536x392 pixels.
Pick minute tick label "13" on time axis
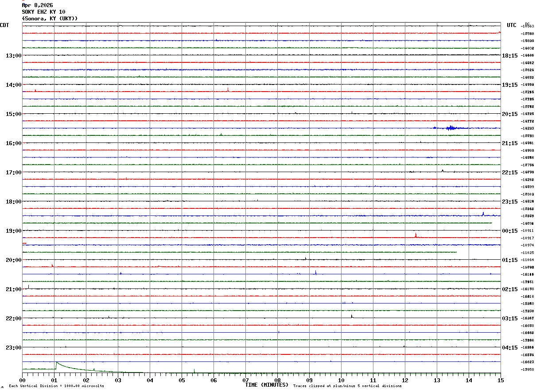[437, 380]
